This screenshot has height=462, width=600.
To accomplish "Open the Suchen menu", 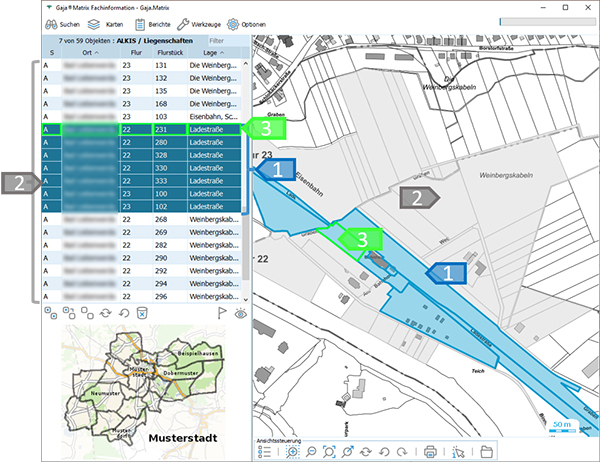I will tap(65, 23).
